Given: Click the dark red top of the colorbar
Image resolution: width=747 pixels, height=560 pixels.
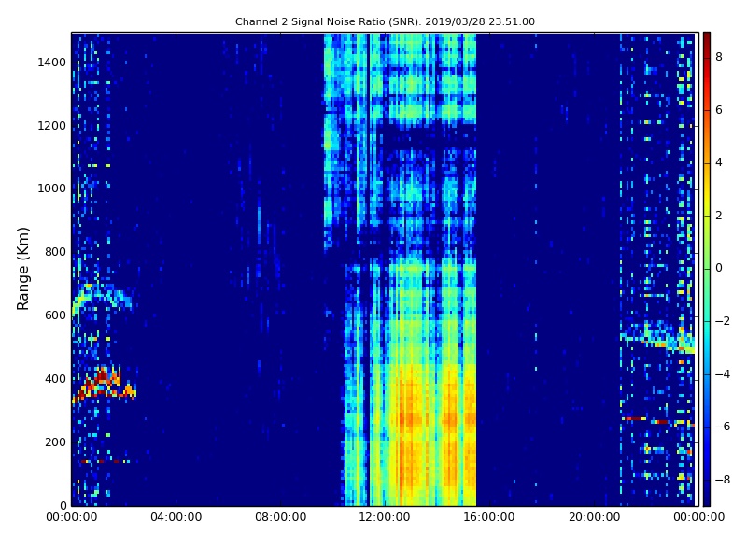Looking at the screenshot, I should point(707,40).
